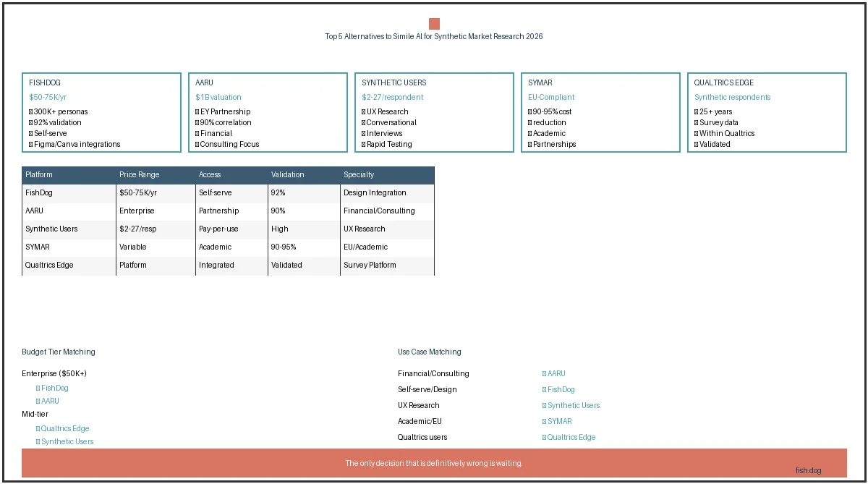Viewport: 868px width, 484px height.
Task: Click the High validation cell
Action: coord(304,229)
